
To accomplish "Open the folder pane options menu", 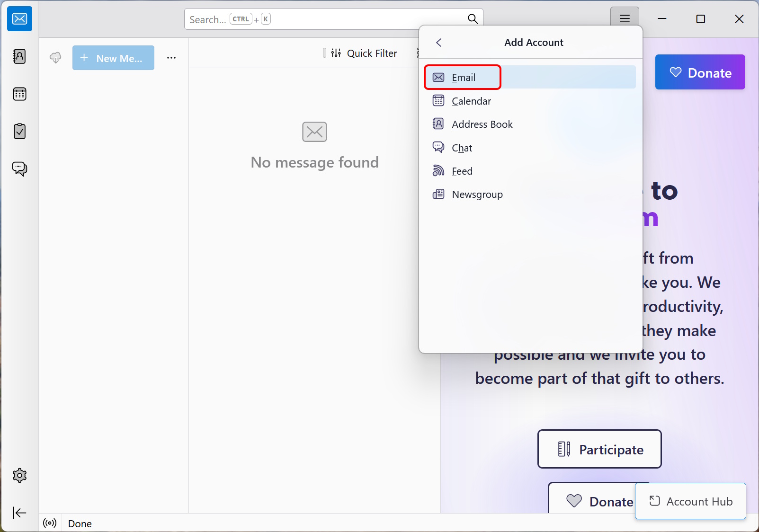I will (x=171, y=58).
